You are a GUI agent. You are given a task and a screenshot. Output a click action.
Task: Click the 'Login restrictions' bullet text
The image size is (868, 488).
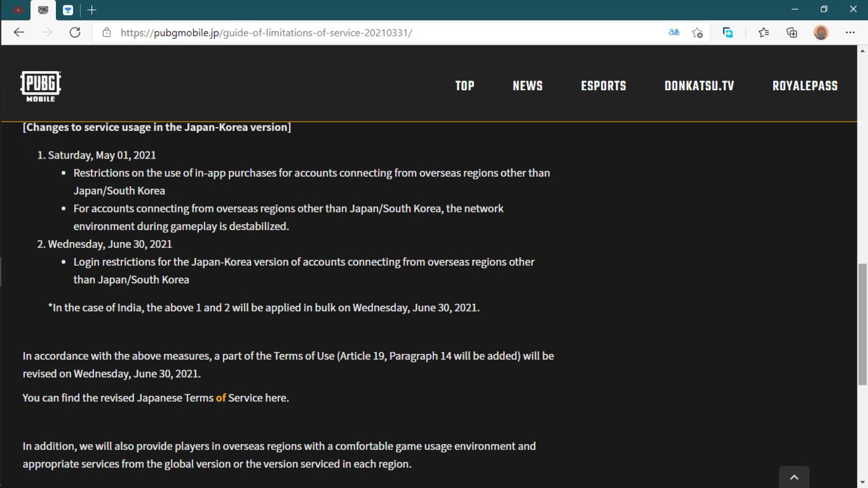[304, 270]
